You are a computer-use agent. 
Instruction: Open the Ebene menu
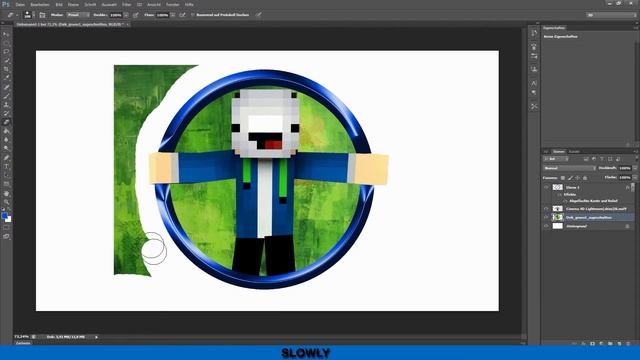point(73,4)
